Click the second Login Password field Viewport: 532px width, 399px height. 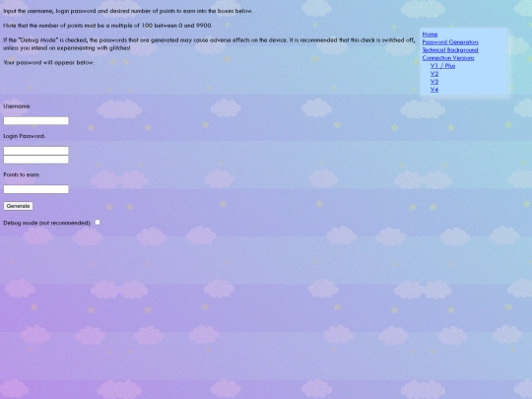coord(36,160)
